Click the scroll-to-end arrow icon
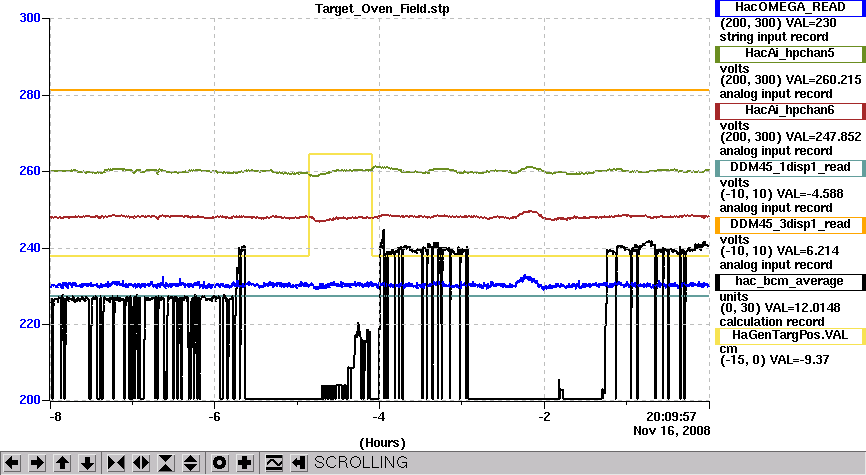Viewport: 866px width, 475px height. 298,462
